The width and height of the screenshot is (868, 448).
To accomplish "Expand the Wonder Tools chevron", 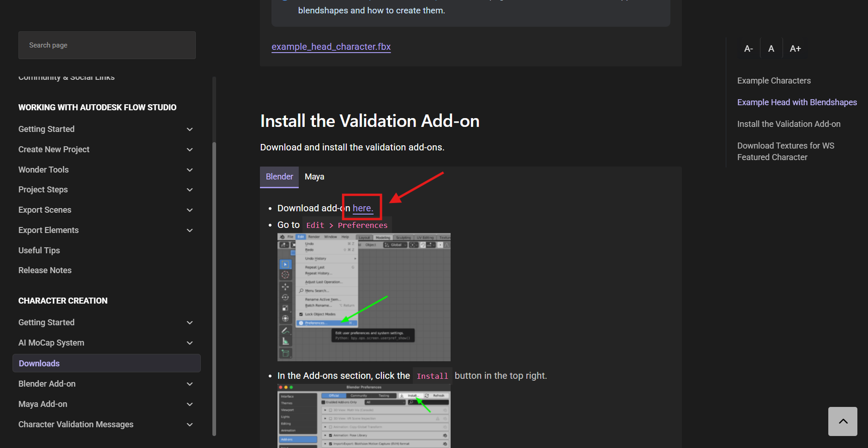I will (189, 170).
